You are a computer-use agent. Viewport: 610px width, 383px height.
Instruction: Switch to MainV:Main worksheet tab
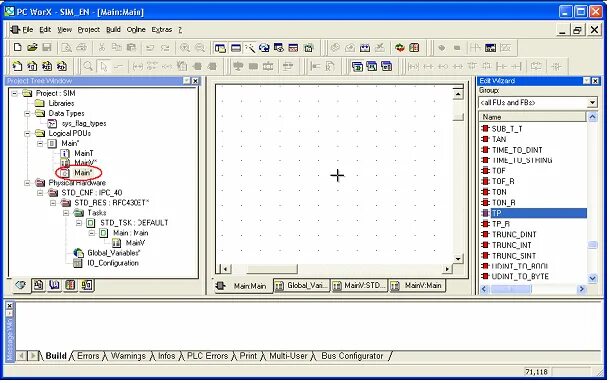tap(417, 286)
